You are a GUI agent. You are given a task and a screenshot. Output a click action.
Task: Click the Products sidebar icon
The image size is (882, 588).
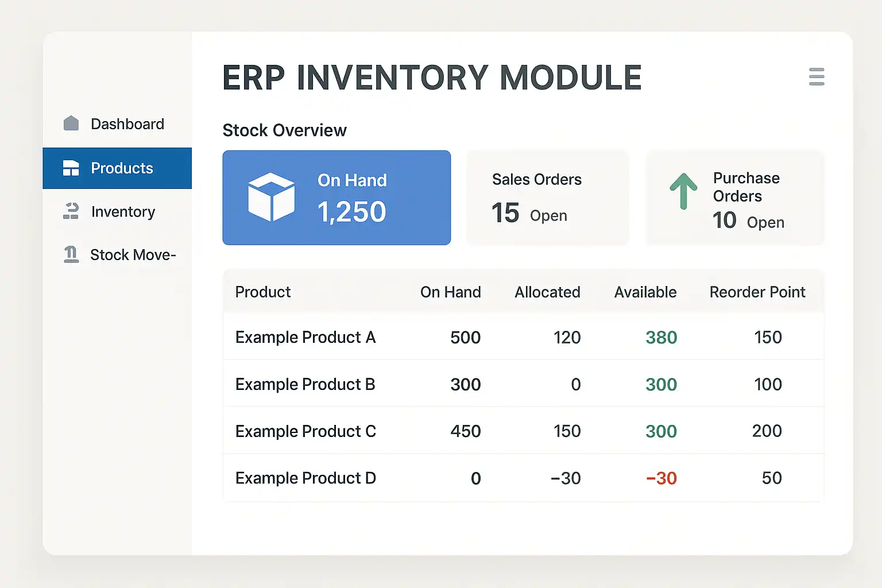pyautogui.click(x=71, y=168)
